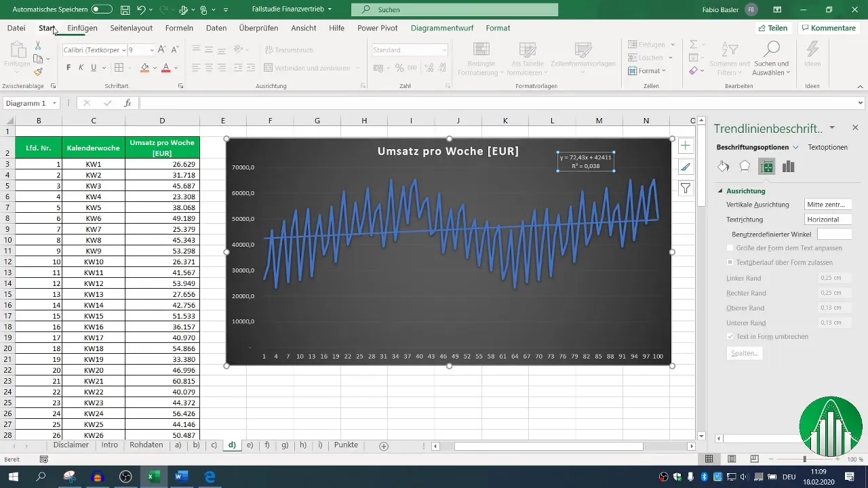Open the font color dropdown arrow
This screenshot has height=488, width=868.
click(176, 68)
